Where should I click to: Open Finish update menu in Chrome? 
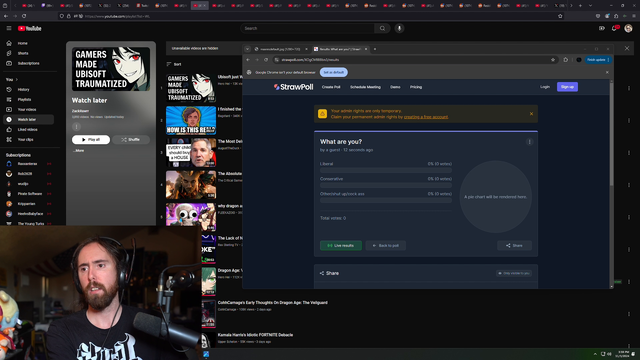pos(598,60)
